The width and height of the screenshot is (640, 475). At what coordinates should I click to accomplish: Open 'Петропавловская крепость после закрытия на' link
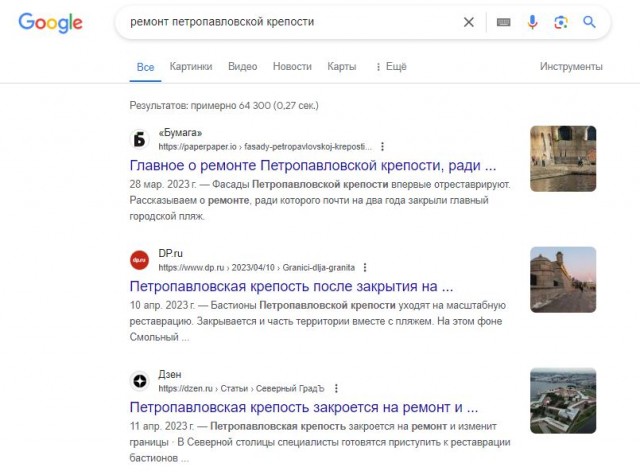pos(291,286)
